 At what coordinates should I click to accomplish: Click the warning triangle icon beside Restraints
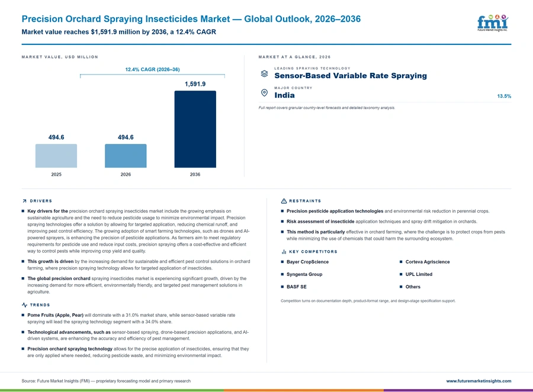(x=284, y=201)
